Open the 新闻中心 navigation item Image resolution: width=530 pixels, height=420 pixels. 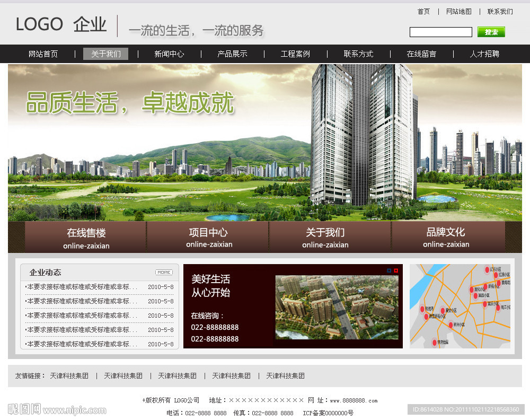[x=169, y=54]
